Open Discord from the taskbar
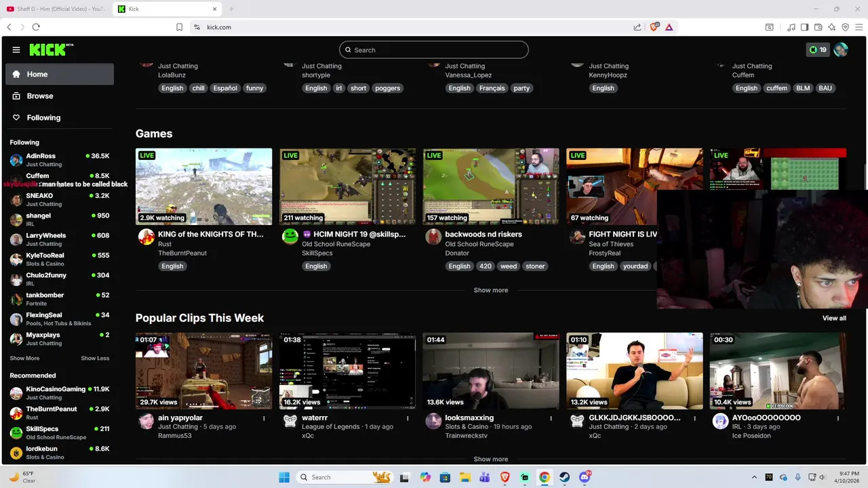The height and width of the screenshot is (488, 868). (585, 477)
